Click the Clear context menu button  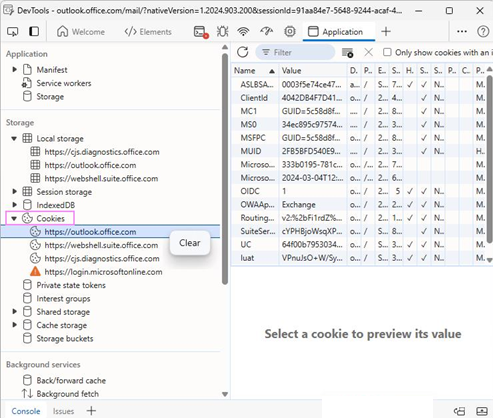190,243
